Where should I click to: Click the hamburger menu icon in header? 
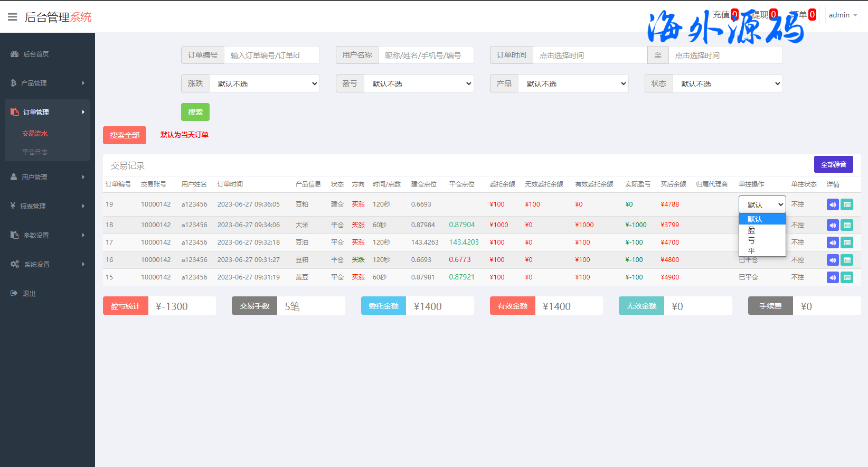[12, 17]
